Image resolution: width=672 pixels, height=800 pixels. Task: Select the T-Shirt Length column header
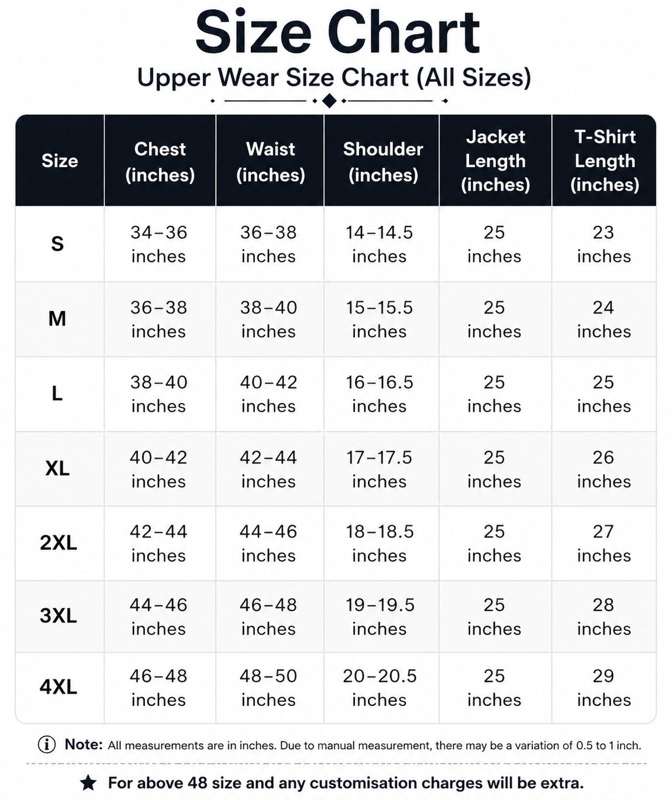coord(604,161)
